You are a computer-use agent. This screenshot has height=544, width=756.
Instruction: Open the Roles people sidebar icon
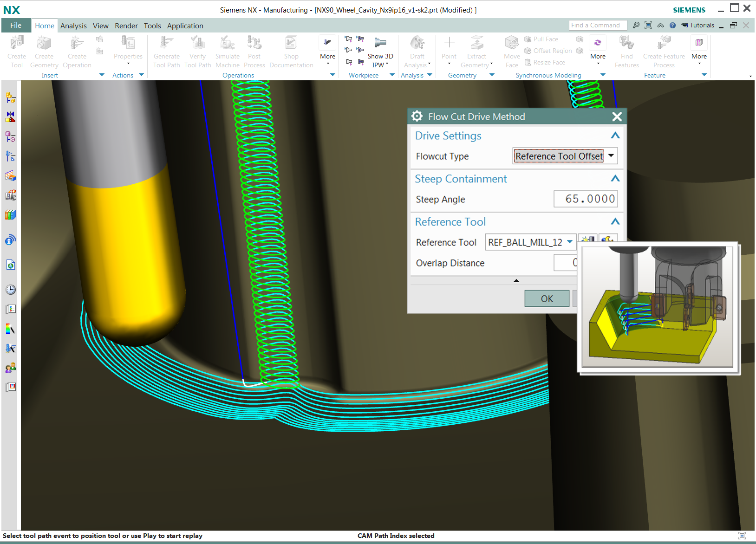click(x=10, y=368)
